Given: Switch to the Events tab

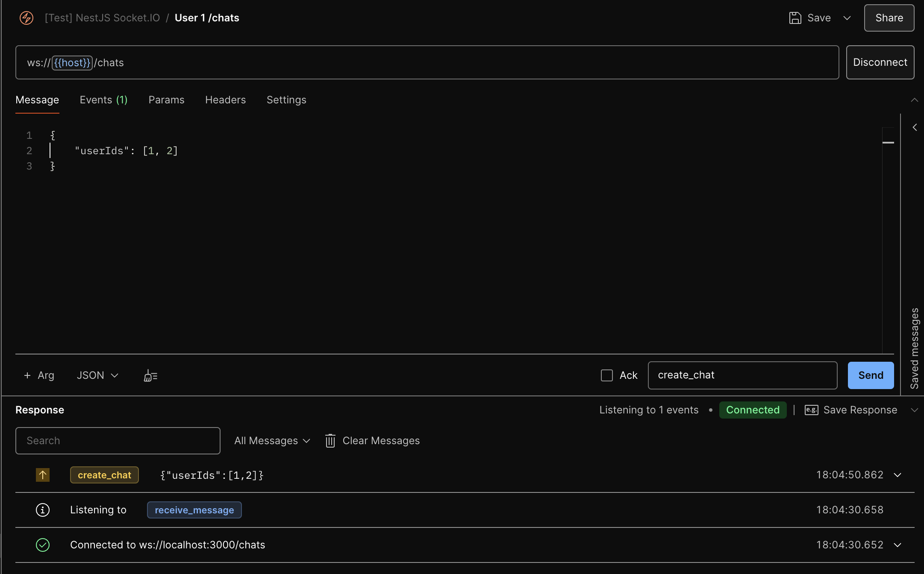Looking at the screenshot, I should 103,100.
